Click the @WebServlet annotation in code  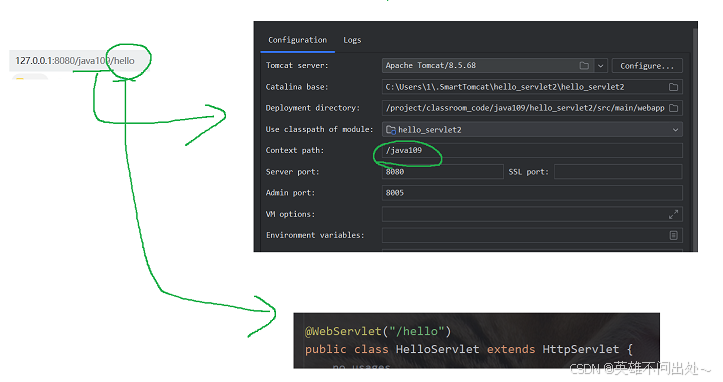[x=343, y=331]
